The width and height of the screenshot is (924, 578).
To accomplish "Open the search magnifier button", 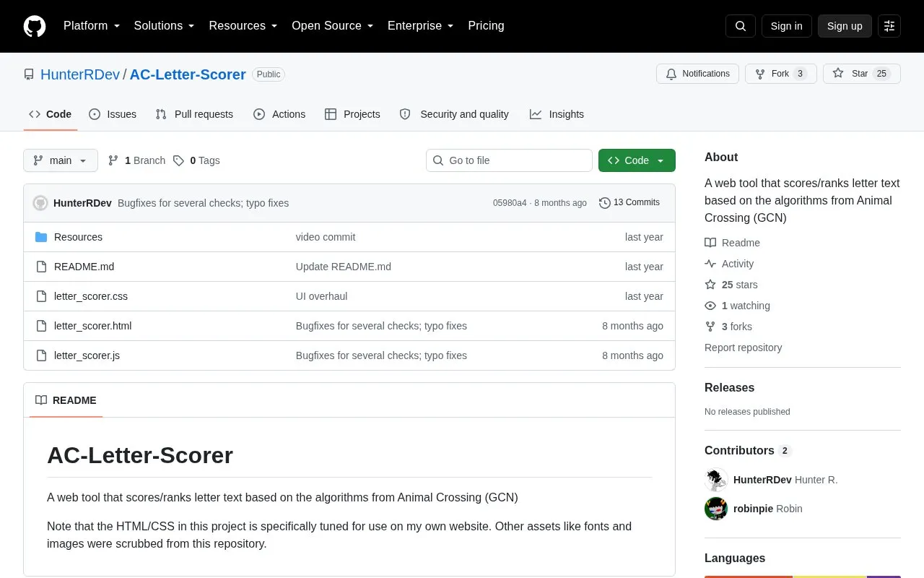I will coord(741,26).
